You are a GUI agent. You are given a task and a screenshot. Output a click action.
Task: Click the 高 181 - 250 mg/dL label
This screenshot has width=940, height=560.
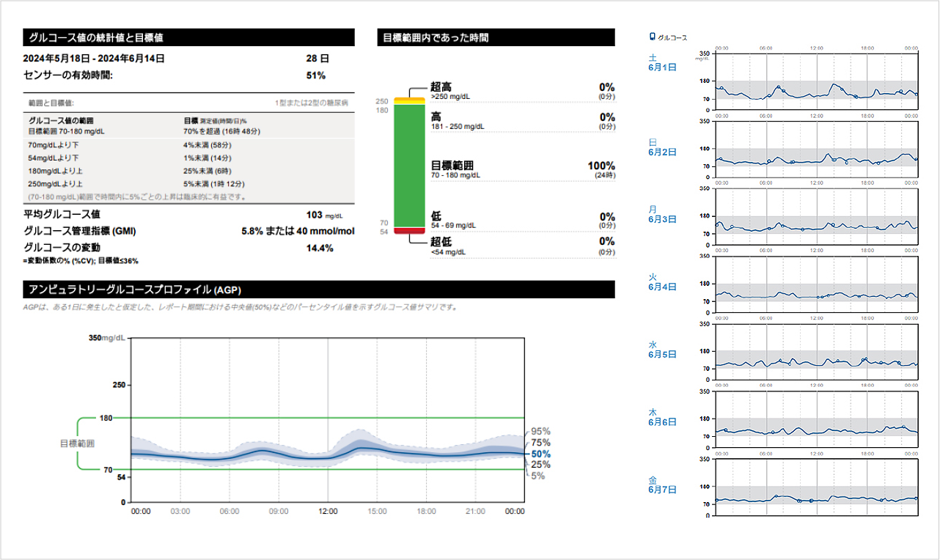pos(458,121)
